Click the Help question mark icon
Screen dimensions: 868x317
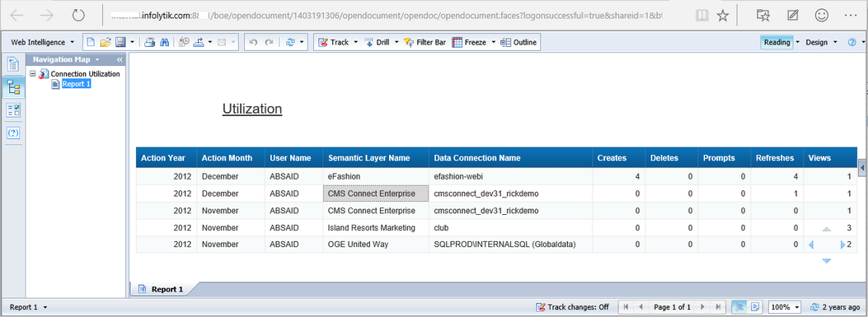[x=852, y=42]
